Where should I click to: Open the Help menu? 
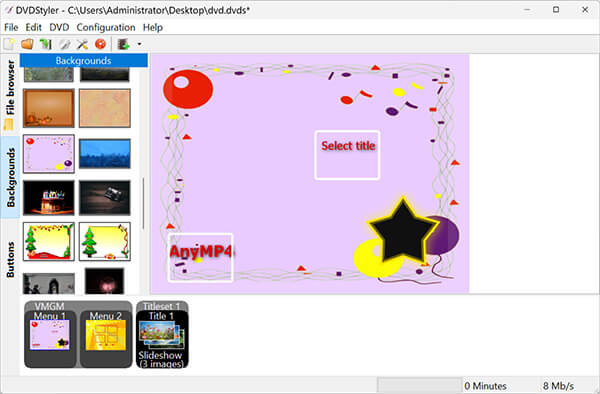click(x=153, y=28)
